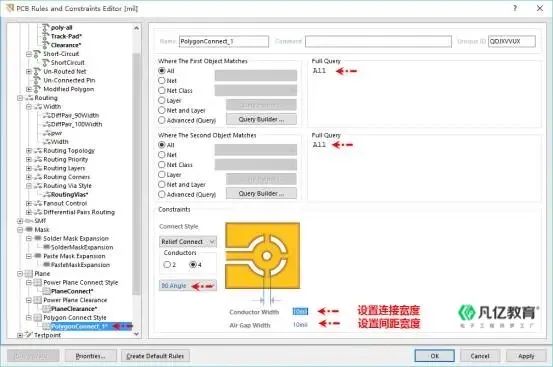Collapse the Mask category
Image resolution: width=553 pixels, height=367 pixels.
20,230
